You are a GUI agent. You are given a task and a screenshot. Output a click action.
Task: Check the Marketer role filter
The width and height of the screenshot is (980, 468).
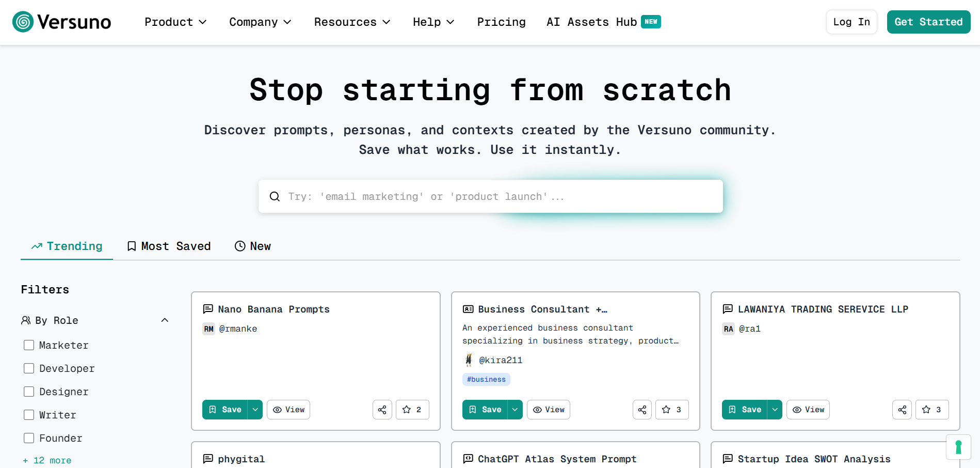pyautogui.click(x=29, y=345)
